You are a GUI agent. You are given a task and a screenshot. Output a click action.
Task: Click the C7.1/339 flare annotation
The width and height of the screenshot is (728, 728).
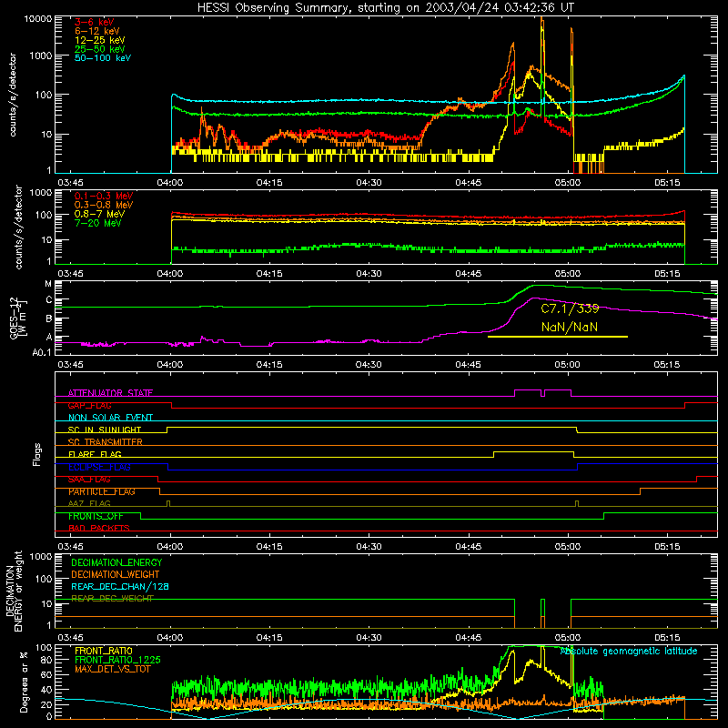[x=570, y=308]
